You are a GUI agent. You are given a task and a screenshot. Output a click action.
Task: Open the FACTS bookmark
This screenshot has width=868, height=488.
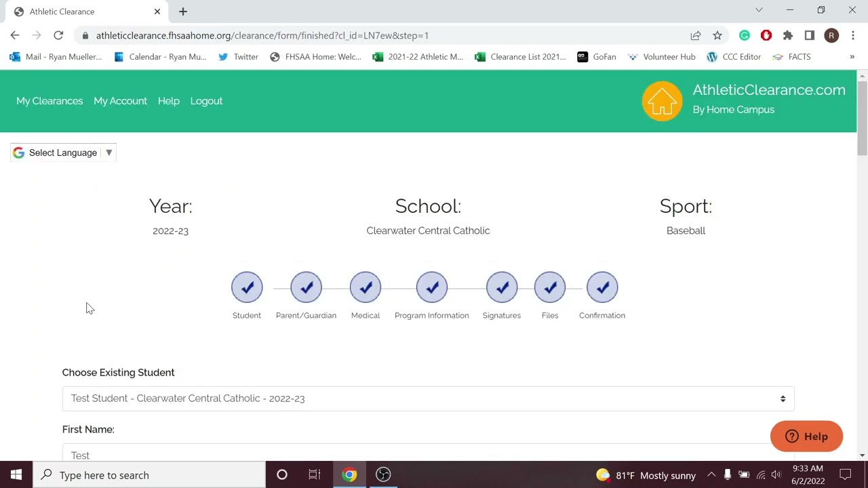tap(791, 57)
